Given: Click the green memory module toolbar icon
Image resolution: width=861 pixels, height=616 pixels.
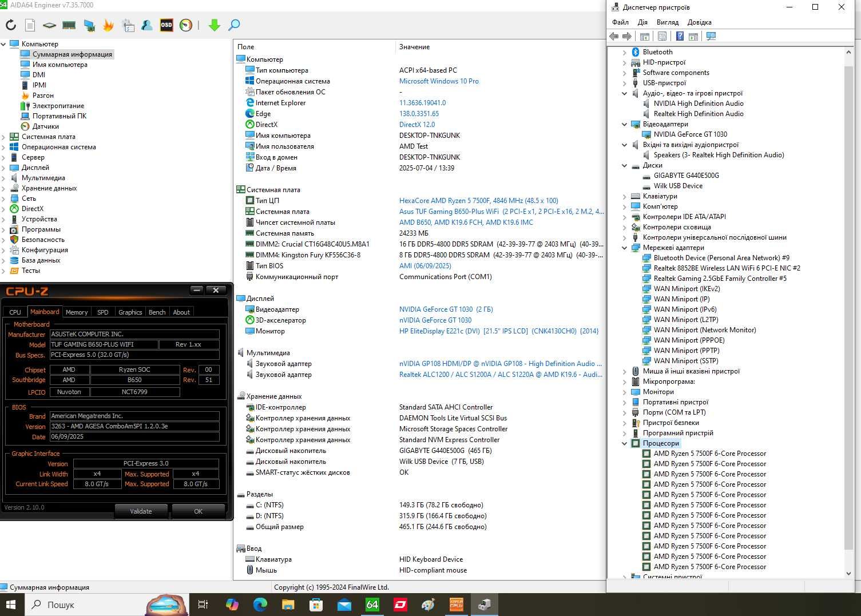Looking at the screenshot, I should pyautogui.click(x=69, y=25).
